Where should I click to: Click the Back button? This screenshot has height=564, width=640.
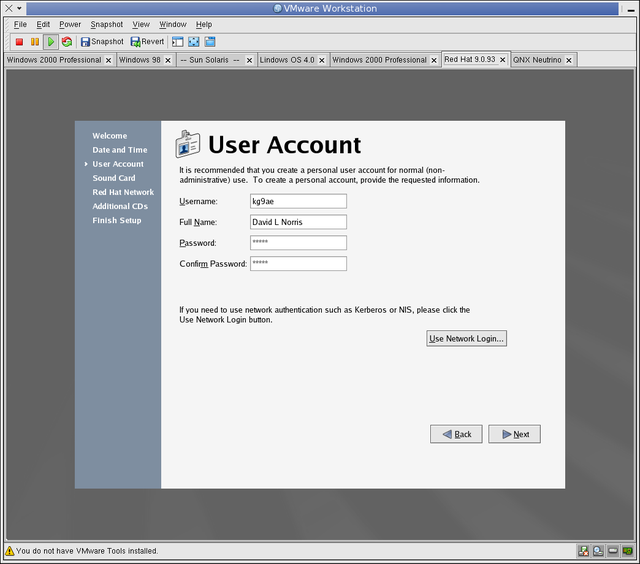tap(456, 434)
